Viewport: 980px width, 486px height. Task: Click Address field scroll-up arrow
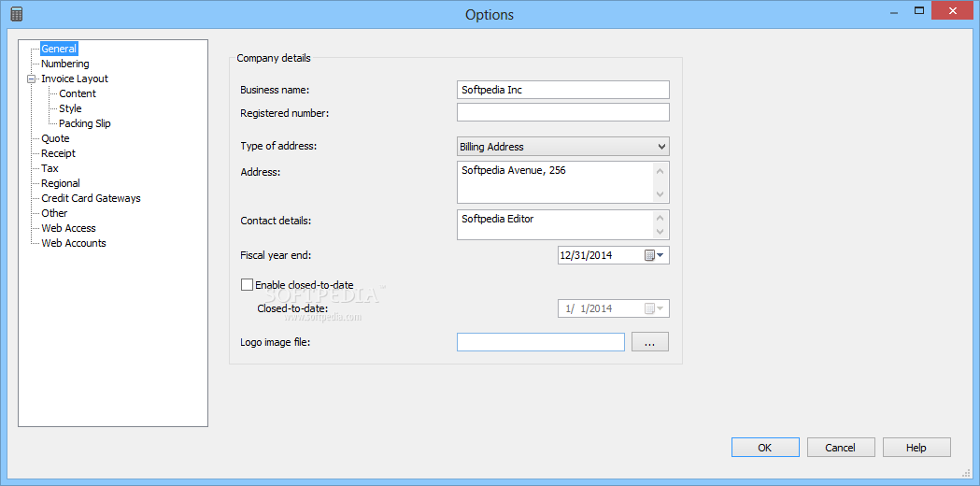click(660, 170)
